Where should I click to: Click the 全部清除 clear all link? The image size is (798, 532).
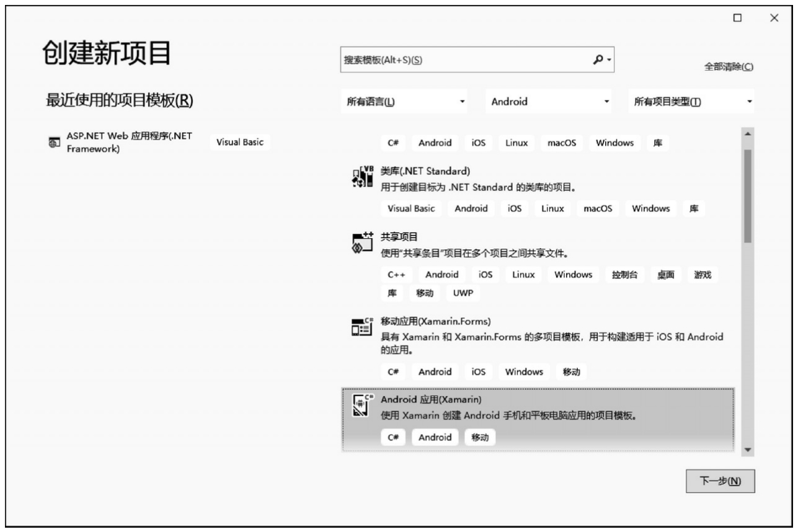coord(729,67)
